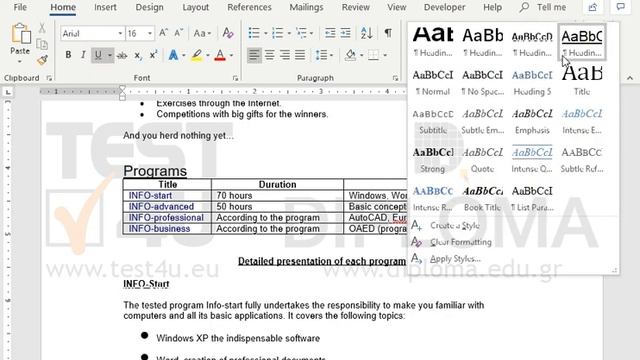
Task: Expand underline style dropdown arrow
Action: pos(109,55)
